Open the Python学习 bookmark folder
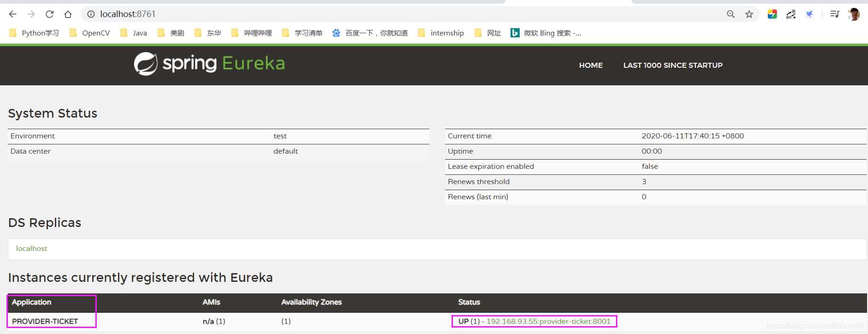 [34, 33]
